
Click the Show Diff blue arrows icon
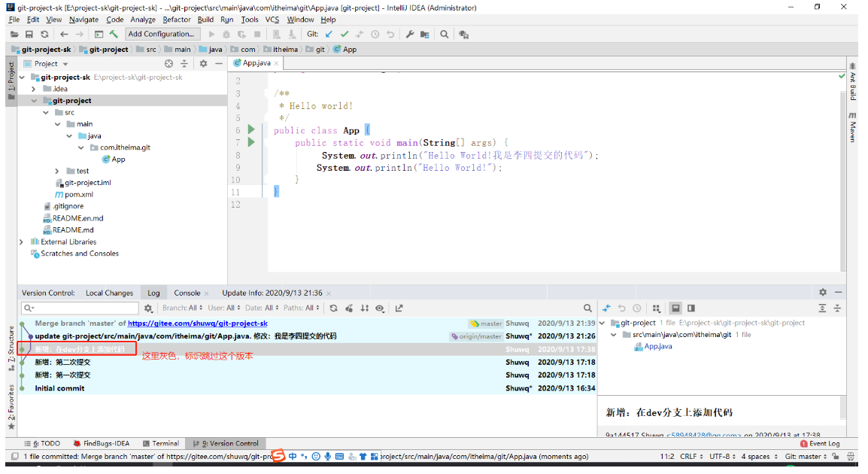(x=607, y=308)
